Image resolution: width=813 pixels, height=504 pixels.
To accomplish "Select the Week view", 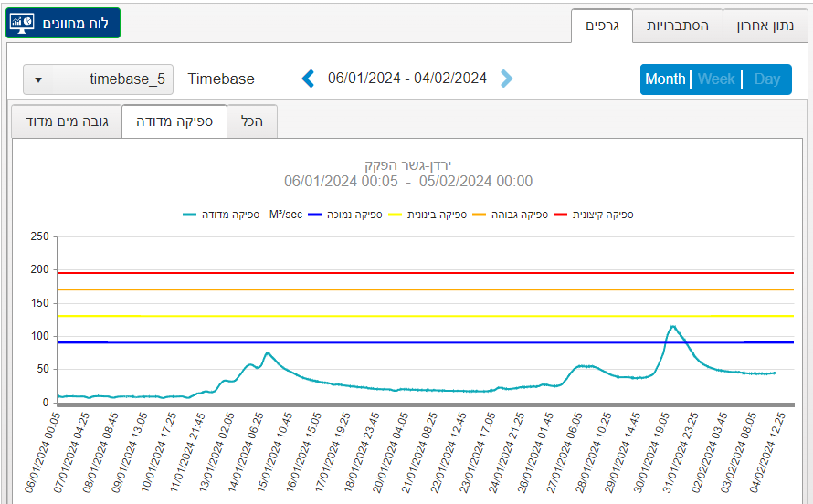I will coord(716,79).
